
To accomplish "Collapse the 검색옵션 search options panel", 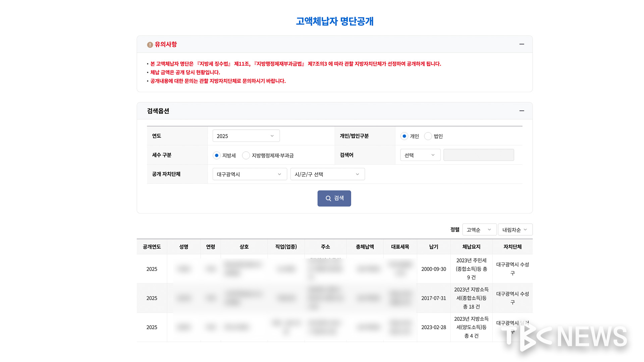I will (x=521, y=111).
